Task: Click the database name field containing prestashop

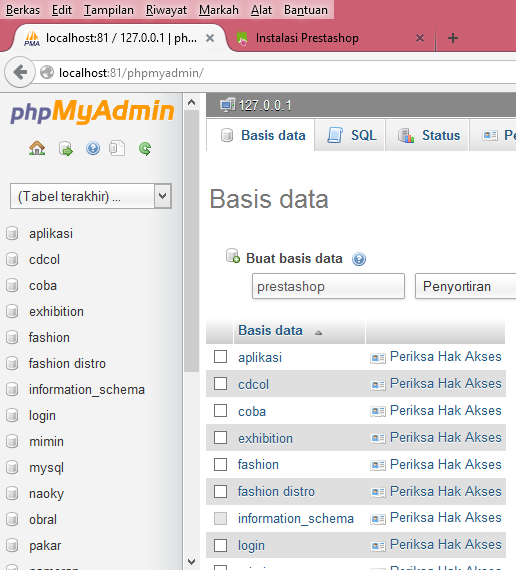Action: click(328, 286)
